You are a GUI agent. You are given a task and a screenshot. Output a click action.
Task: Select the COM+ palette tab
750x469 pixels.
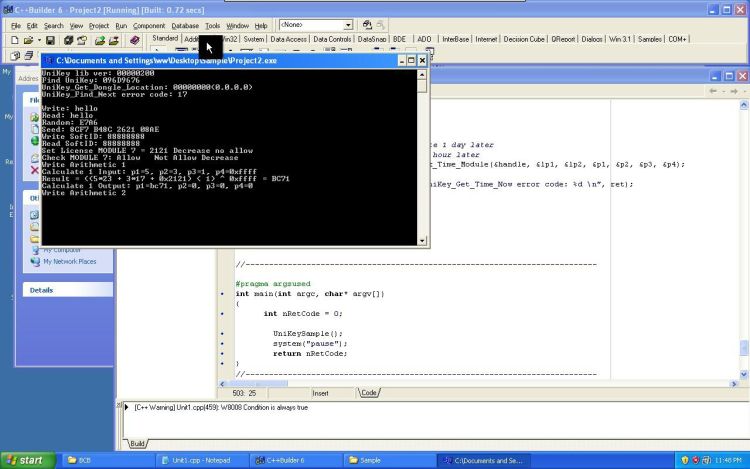click(x=677, y=39)
